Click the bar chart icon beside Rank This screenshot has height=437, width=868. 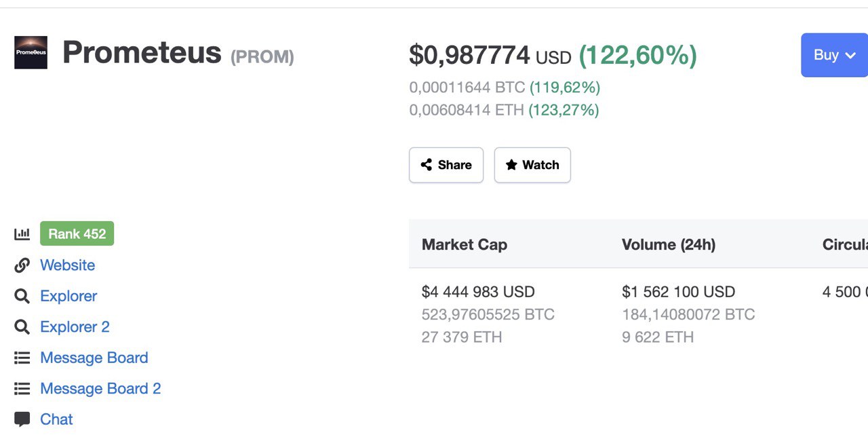pyautogui.click(x=22, y=234)
